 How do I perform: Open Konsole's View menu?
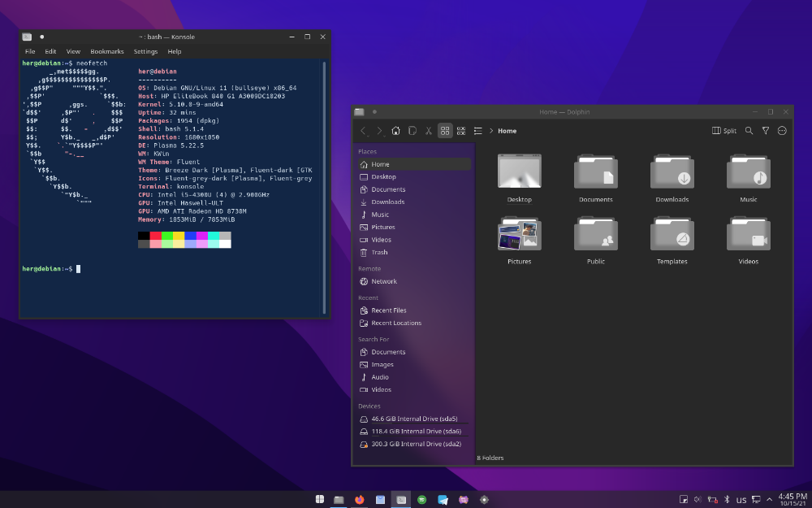73,51
